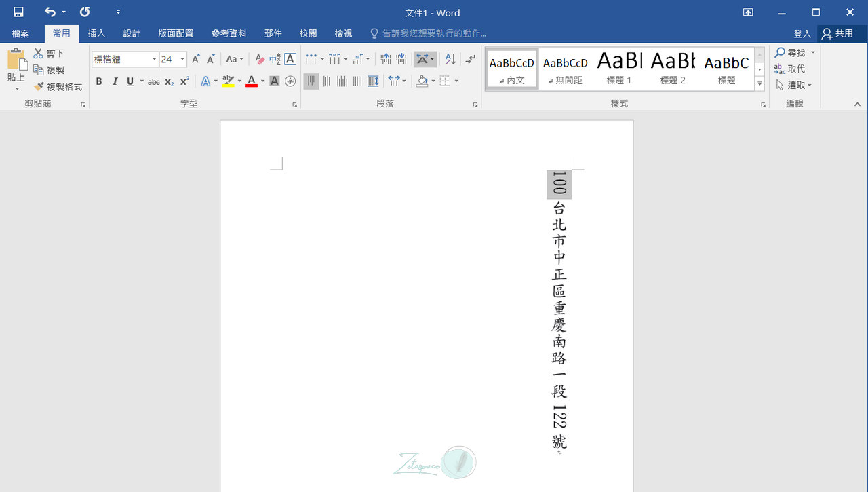Select the bottom text alignment button
868x492 pixels.
[342, 81]
